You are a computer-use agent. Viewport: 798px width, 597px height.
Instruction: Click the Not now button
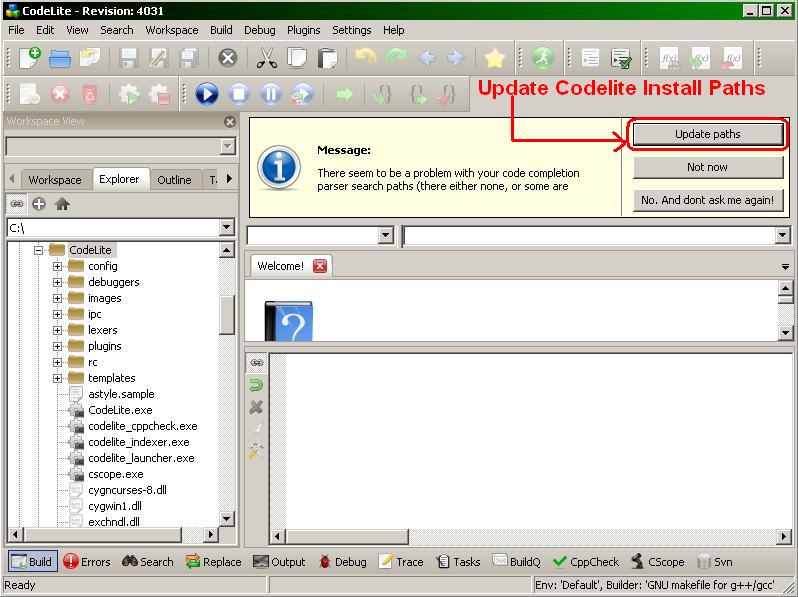(707, 167)
